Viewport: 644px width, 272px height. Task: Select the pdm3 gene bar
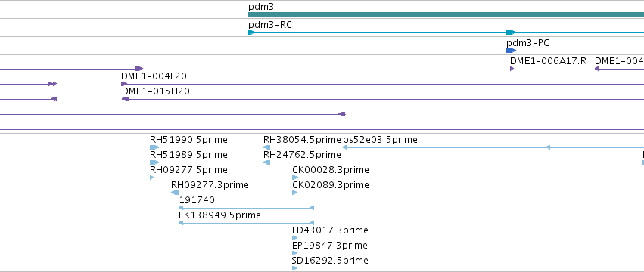click(446, 14)
